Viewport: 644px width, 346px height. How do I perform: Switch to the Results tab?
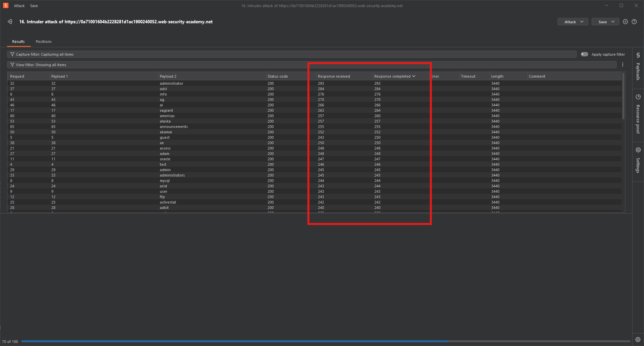18,42
